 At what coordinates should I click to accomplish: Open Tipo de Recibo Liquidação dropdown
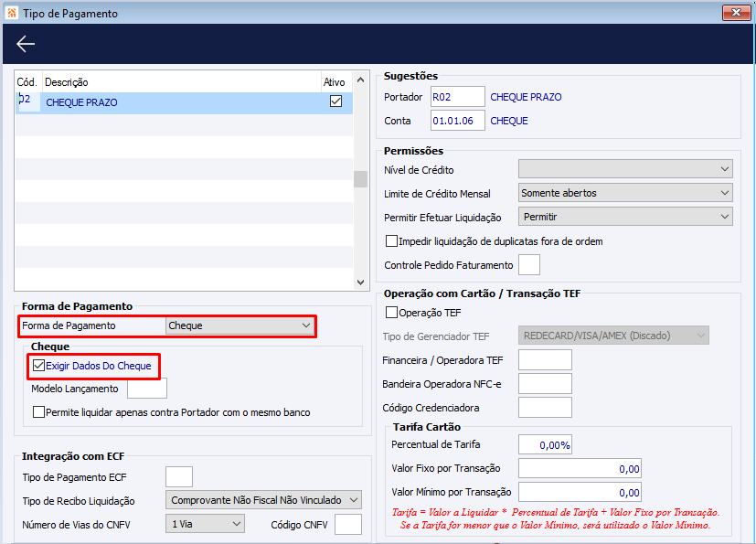pyautogui.click(x=264, y=500)
